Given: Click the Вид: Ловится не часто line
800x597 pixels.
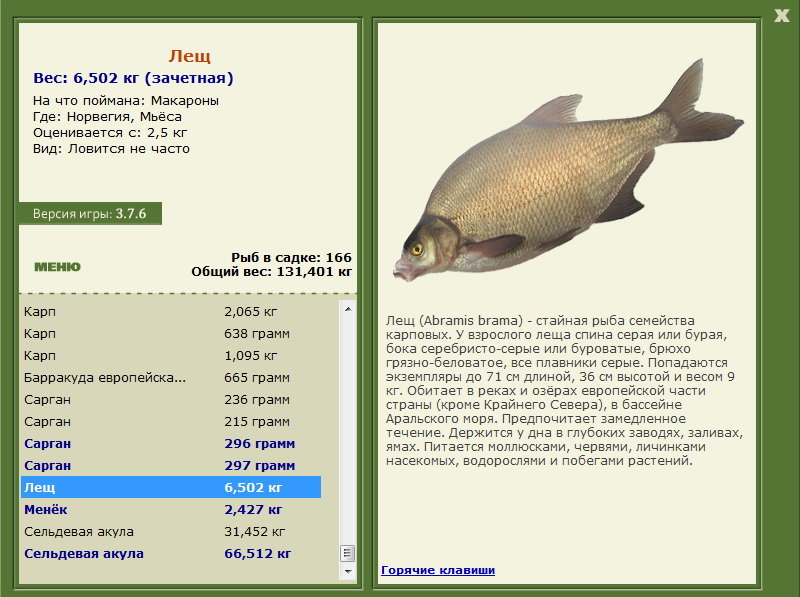Looking at the screenshot, I should coord(111,148).
